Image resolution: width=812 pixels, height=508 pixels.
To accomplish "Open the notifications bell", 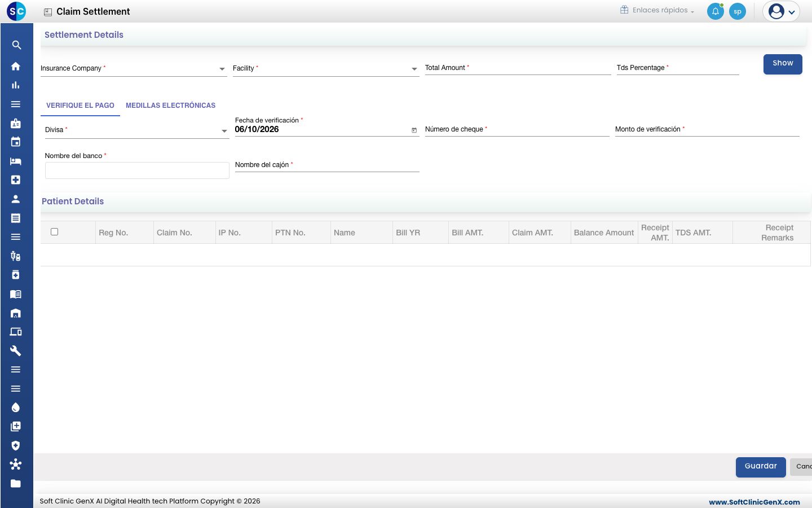I will coord(716,11).
